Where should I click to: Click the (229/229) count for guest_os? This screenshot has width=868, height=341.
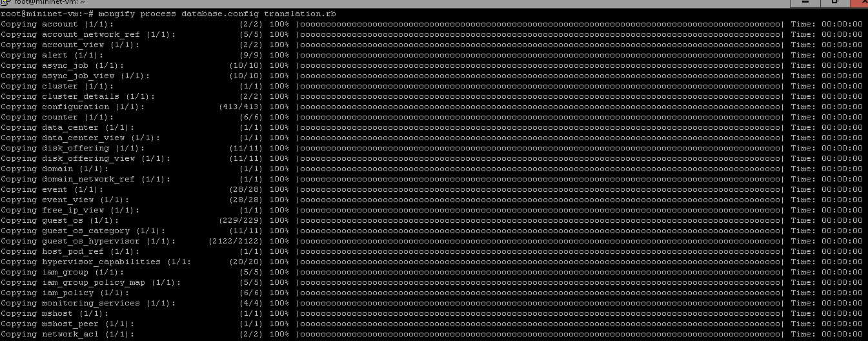241,220
